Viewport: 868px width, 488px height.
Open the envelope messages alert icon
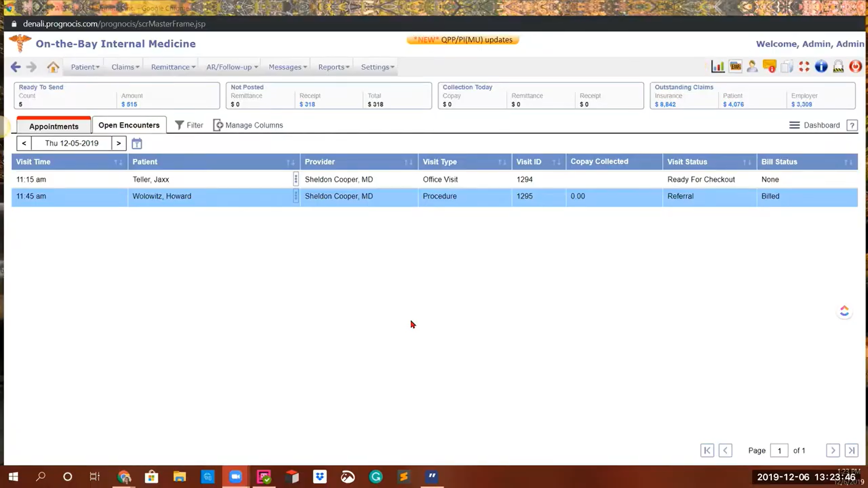point(769,67)
